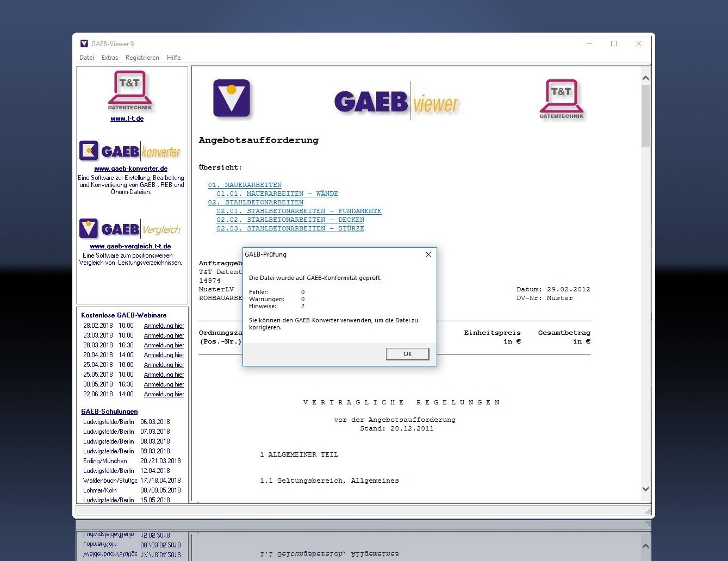Open the Datei menu
This screenshot has width=728, height=561.
(x=86, y=58)
